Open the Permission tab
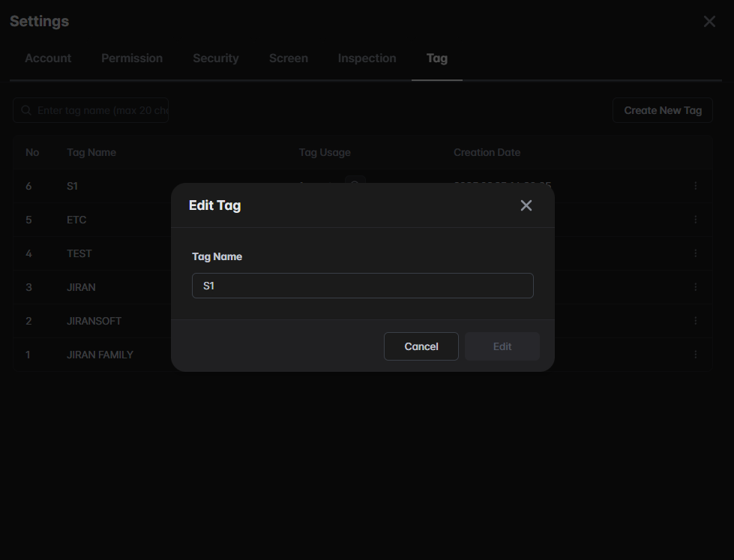This screenshot has width=734, height=560. pos(132,58)
